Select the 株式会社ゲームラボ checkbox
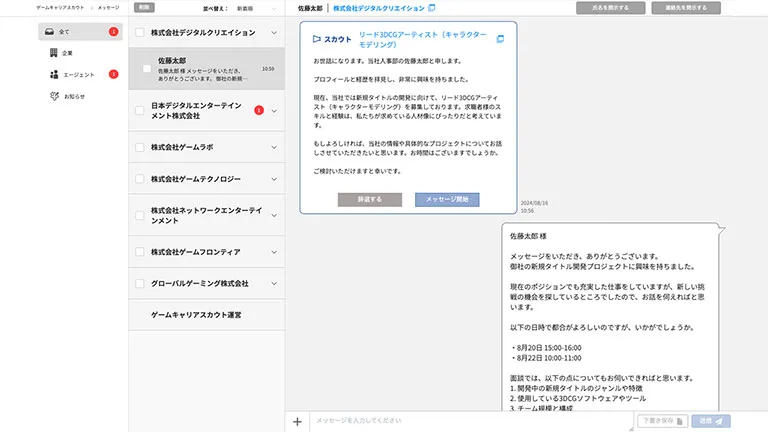This screenshot has height=432, width=768. click(x=140, y=147)
